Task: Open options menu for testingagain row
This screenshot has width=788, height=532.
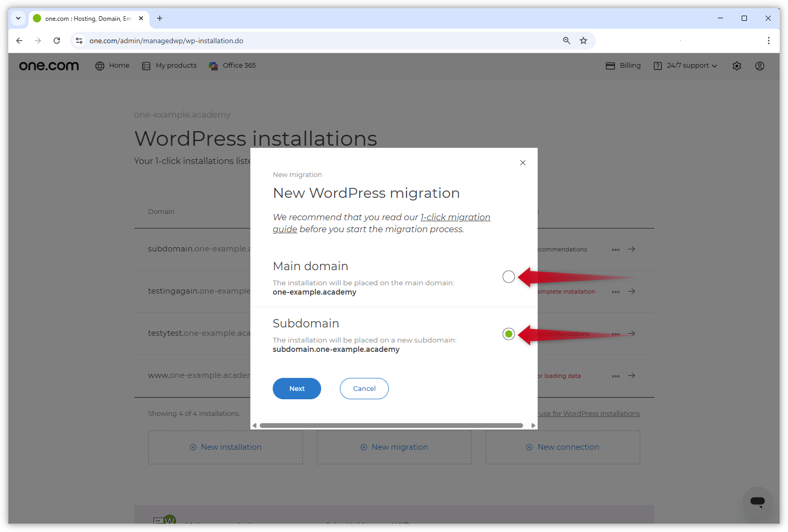Action: point(616,292)
